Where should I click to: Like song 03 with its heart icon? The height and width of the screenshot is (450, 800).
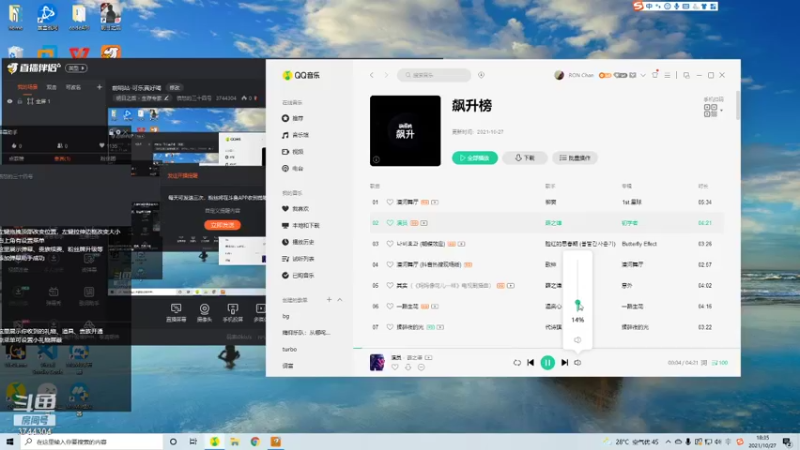point(390,244)
